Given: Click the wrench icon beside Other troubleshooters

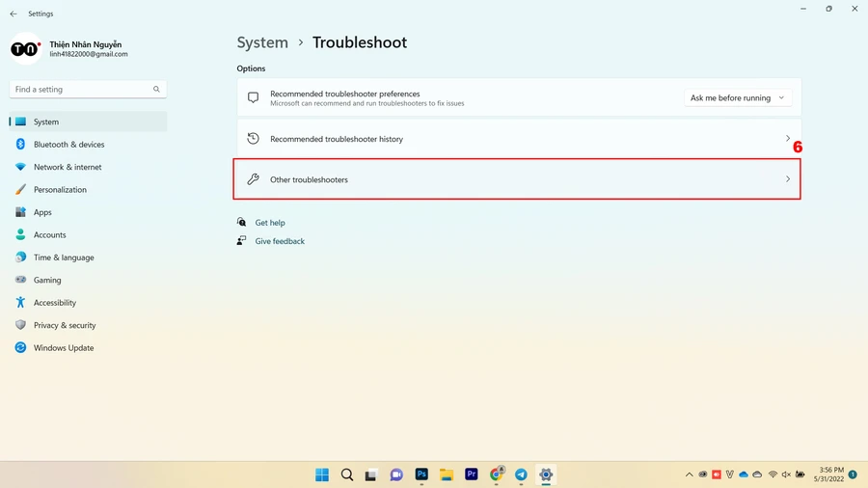Looking at the screenshot, I should coord(253,178).
